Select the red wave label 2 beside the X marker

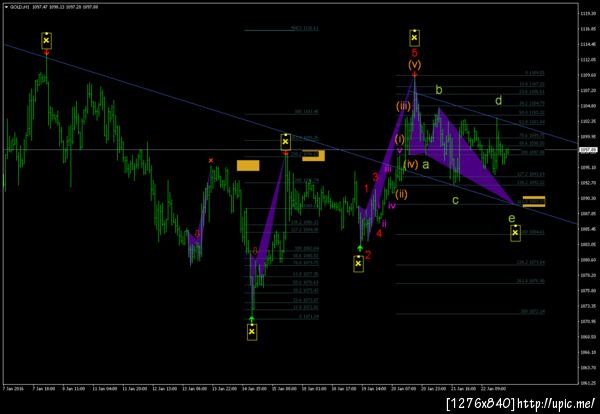368,255
